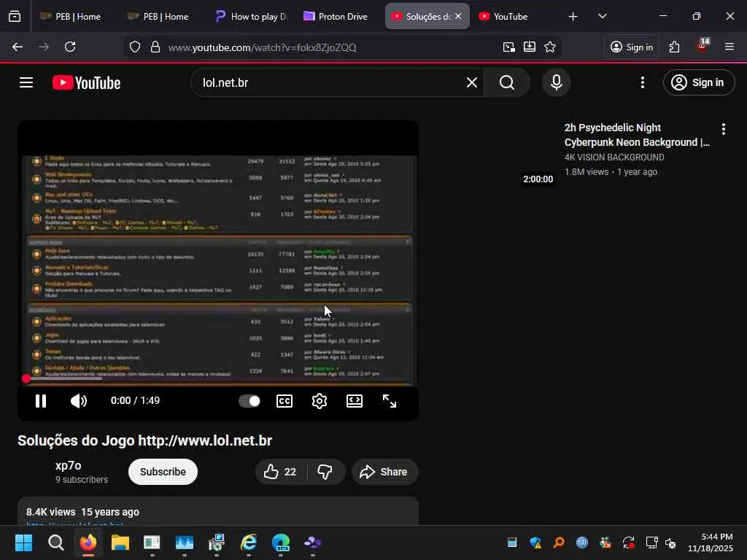The height and width of the screenshot is (560, 747).
Task: Close the Soluções do Jogo tab
Action: point(458,16)
